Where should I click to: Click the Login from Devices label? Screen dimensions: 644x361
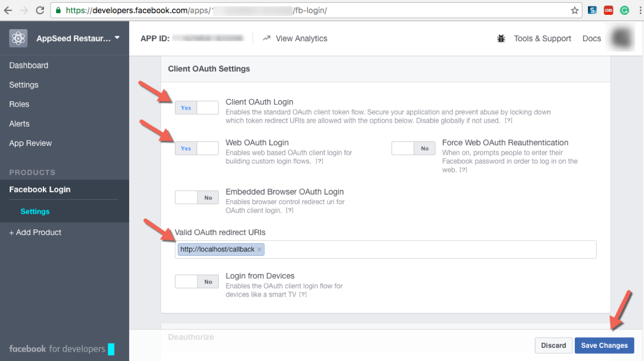pyautogui.click(x=260, y=276)
